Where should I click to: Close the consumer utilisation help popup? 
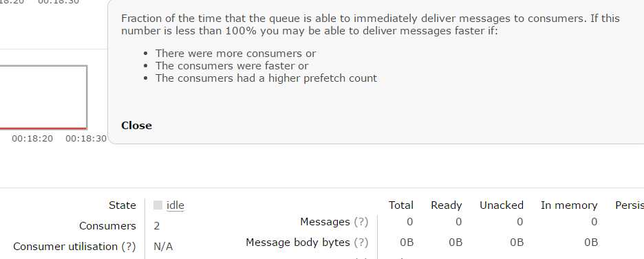coord(136,126)
